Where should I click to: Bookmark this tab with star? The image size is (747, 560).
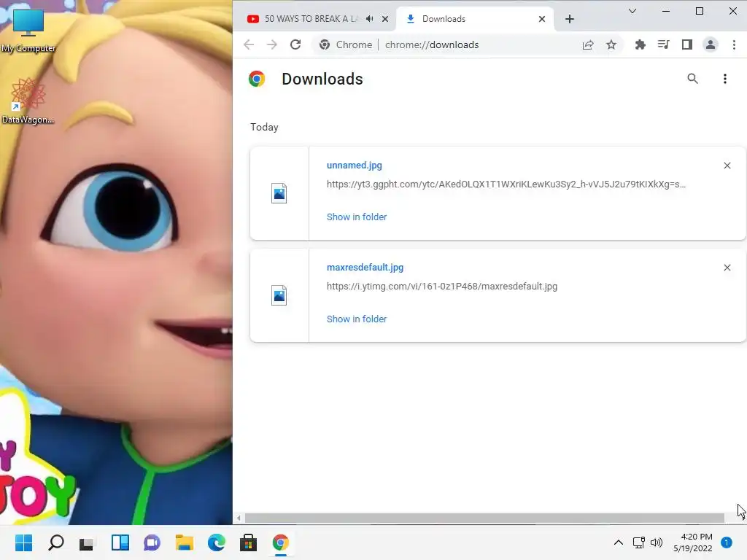point(611,44)
